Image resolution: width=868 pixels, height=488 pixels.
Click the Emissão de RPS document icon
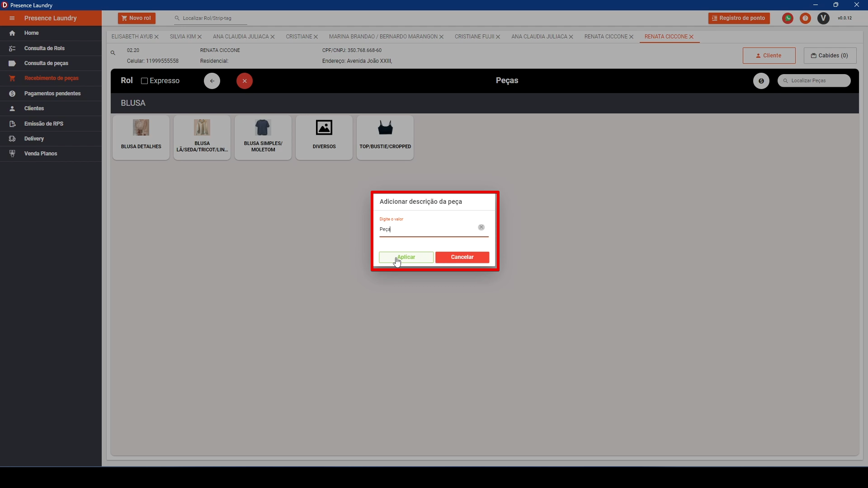click(12, 124)
